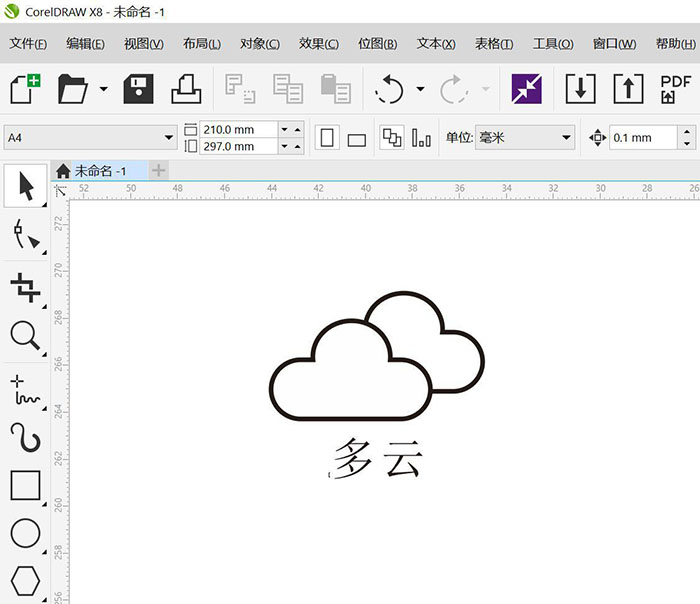Select the Rectangle tool
The image size is (700, 604).
tap(25, 485)
